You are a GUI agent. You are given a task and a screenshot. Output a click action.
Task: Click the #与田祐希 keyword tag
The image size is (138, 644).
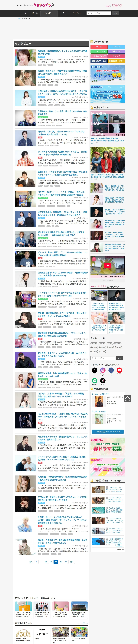[x=102, y=351]
